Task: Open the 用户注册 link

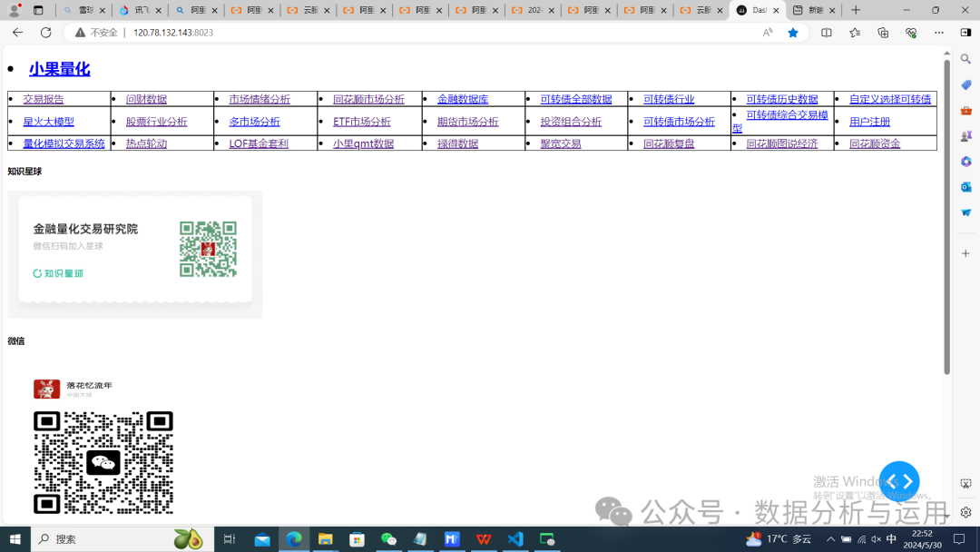Action: click(869, 122)
